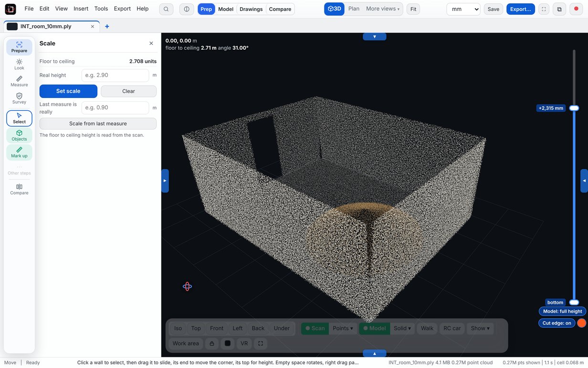Open the File menu
This screenshot has width=588, height=368.
click(x=29, y=9)
